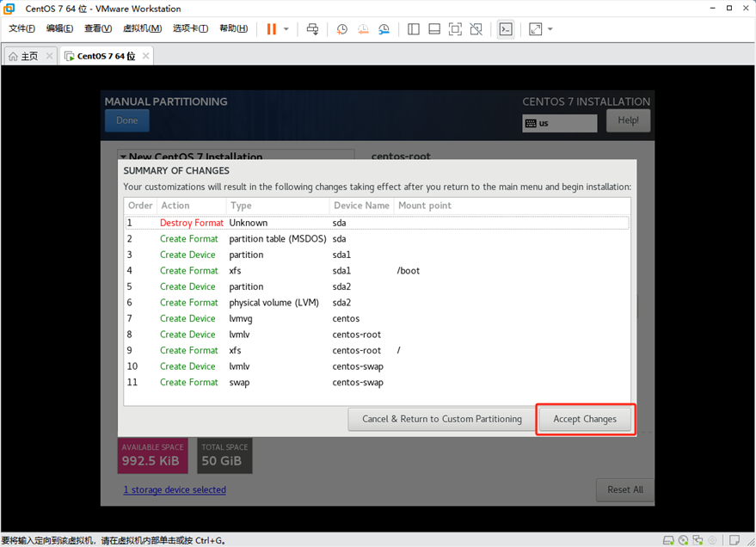
Task: Open the 编辑(E) menu
Action: (x=60, y=28)
